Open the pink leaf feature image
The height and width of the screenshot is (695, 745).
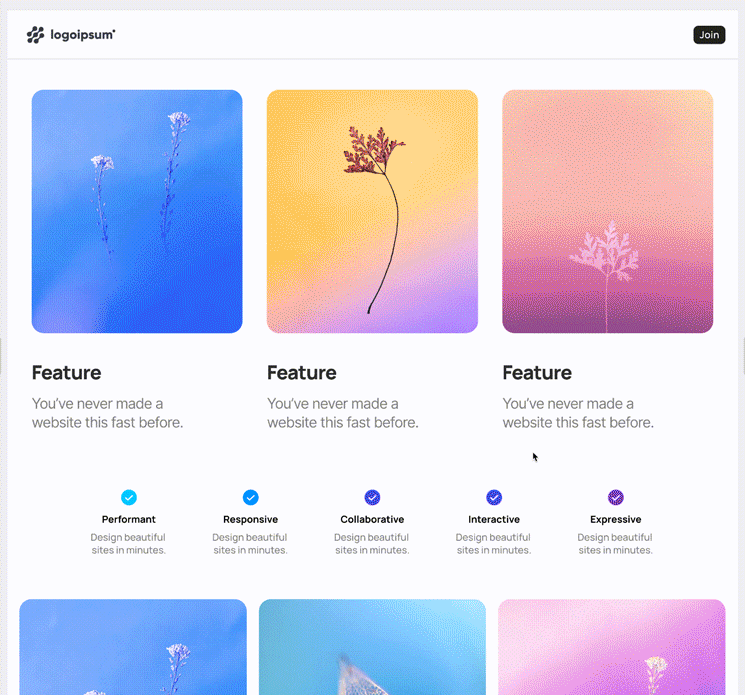[608, 211]
